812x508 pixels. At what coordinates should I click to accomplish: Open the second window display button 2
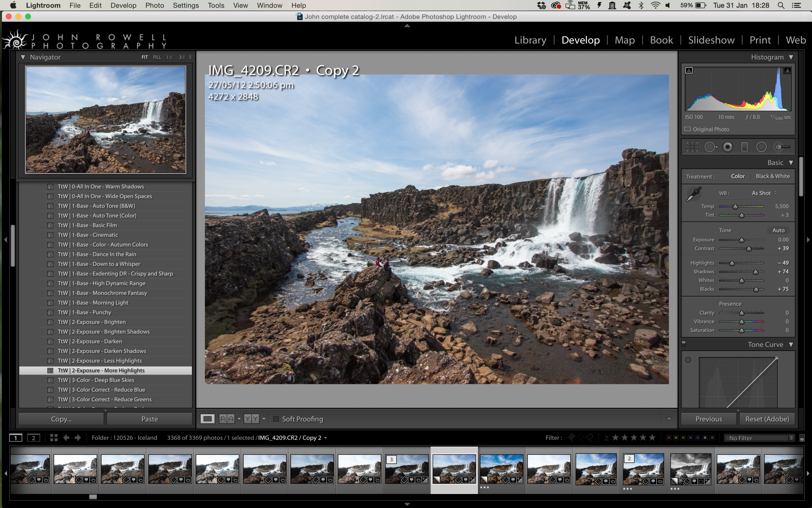point(33,438)
